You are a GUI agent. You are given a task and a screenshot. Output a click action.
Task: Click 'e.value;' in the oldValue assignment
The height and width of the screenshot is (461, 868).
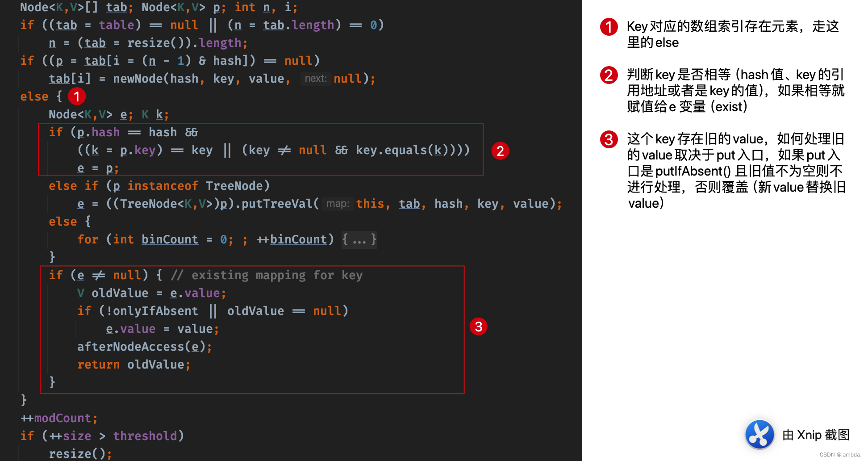[x=199, y=293]
